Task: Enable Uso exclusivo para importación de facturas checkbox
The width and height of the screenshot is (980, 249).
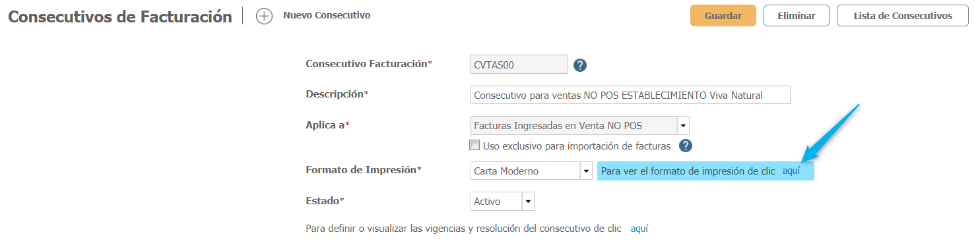Action: coord(474,145)
